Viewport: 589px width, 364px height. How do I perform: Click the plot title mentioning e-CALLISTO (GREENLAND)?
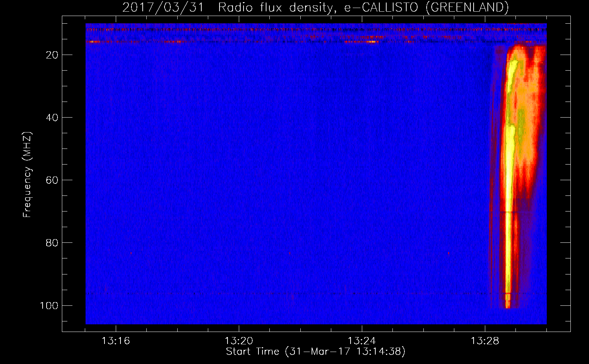[x=315, y=7]
